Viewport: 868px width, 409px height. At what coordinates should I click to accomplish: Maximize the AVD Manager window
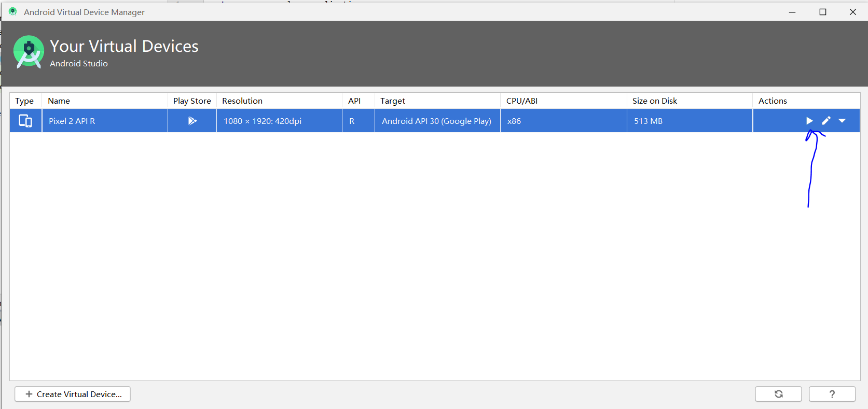tap(822, 12)
